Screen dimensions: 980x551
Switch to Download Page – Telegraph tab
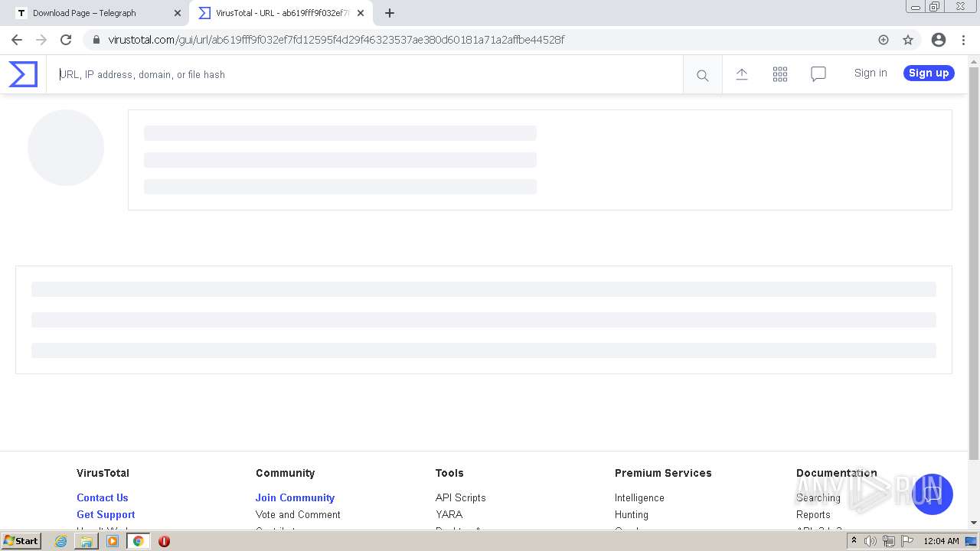tap(97, 13)
